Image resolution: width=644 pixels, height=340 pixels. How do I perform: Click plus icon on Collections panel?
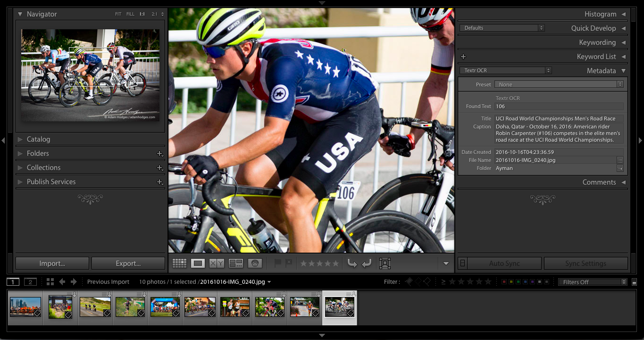coord(160,168)
